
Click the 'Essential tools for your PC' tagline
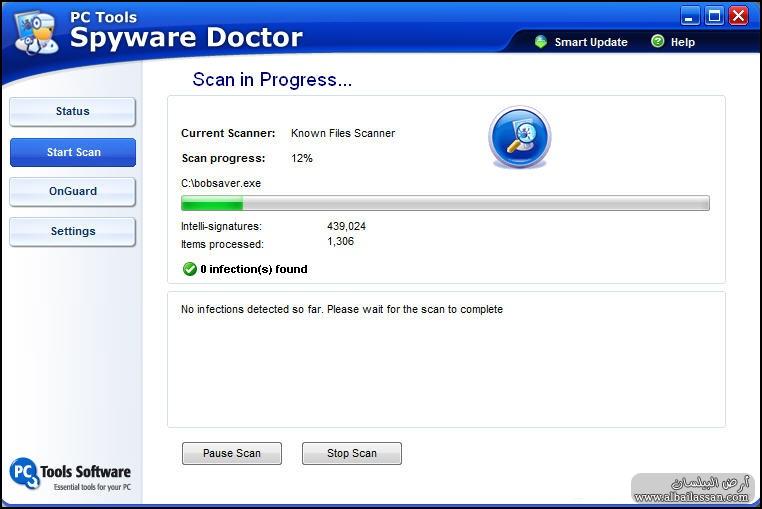point(92,487)
